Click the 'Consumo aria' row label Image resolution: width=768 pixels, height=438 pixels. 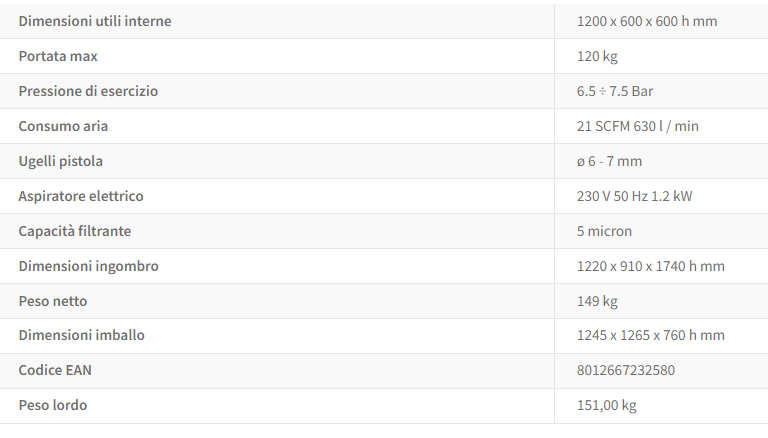[x=63, y=126]
